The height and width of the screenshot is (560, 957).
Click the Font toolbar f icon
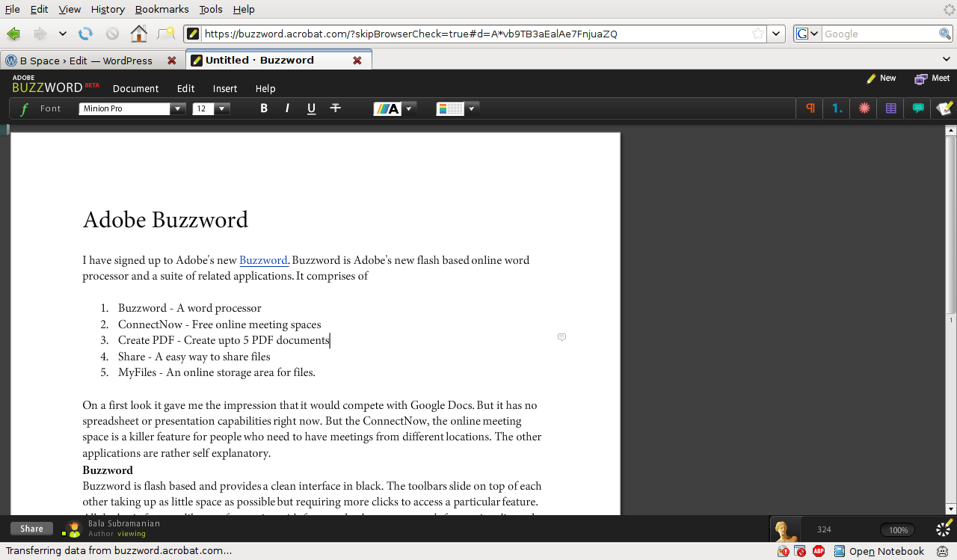coord(24,109)
